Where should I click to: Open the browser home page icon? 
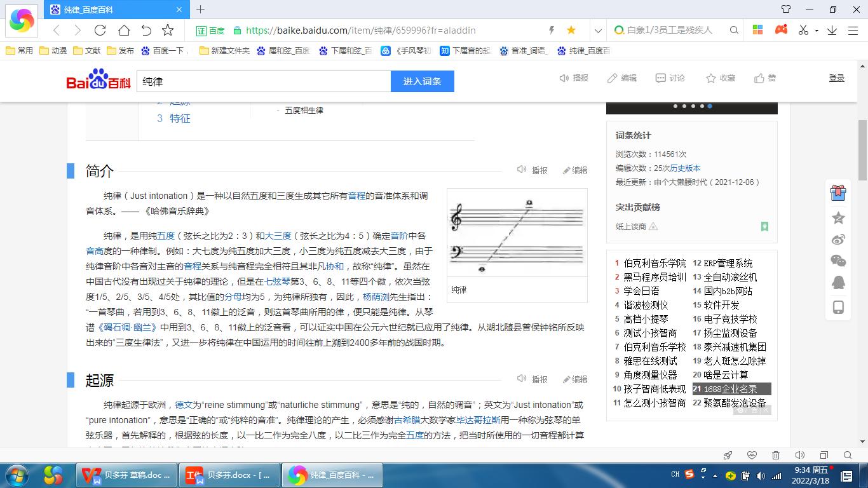124,30
